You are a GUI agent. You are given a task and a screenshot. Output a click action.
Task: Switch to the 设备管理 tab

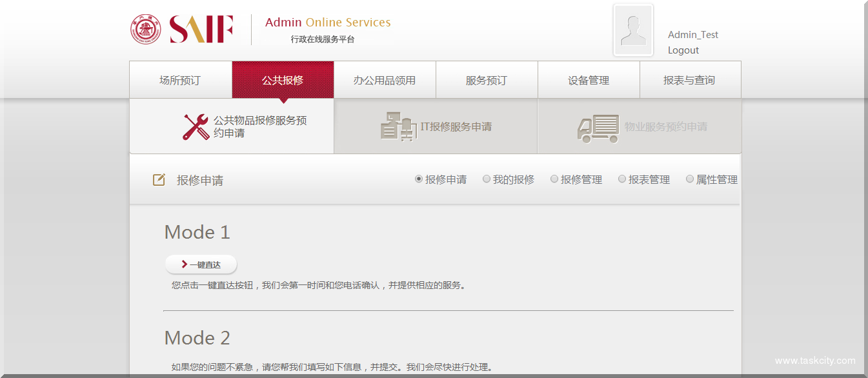point(589,81)
